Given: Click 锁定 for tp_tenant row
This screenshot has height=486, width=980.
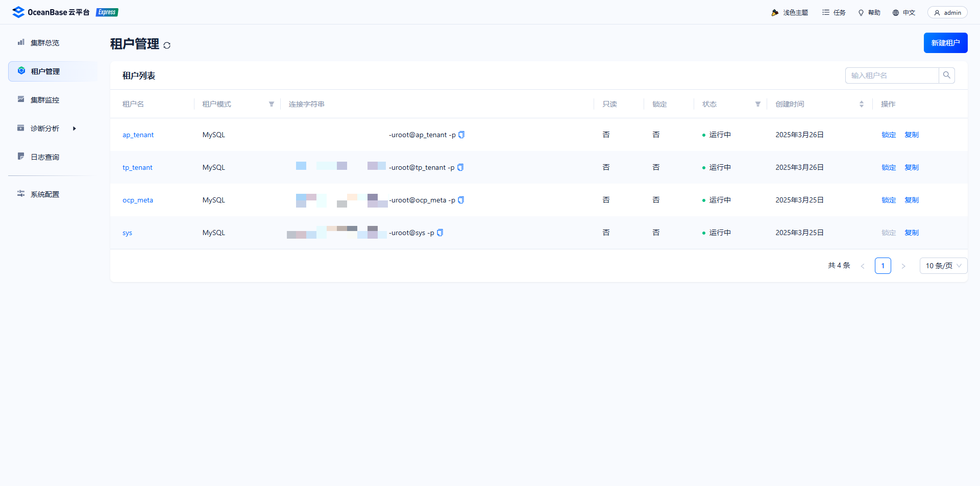Looking at the screenshot, I should (889, 167).
